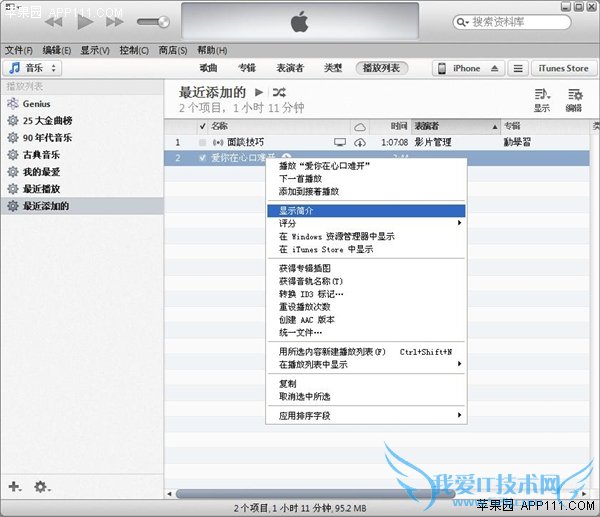600x517 pixels.
Task: Click the 编辑 playlist edit icon
Action: click(574, 100)
